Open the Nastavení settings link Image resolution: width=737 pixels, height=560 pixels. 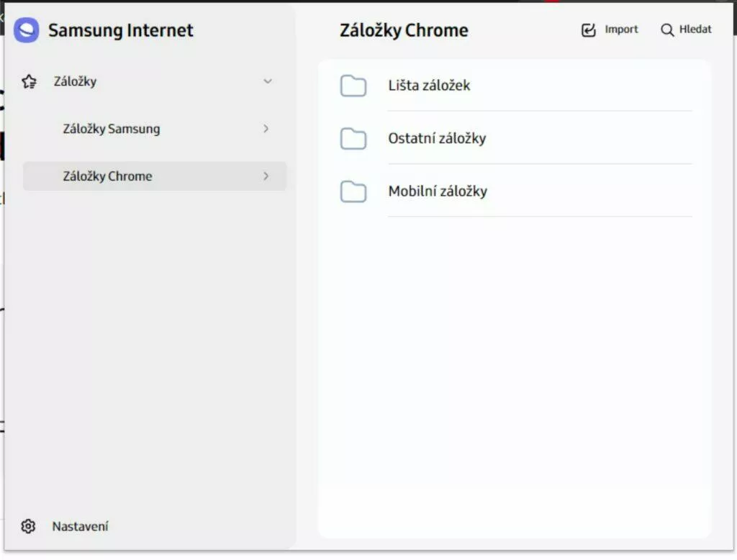80,526
